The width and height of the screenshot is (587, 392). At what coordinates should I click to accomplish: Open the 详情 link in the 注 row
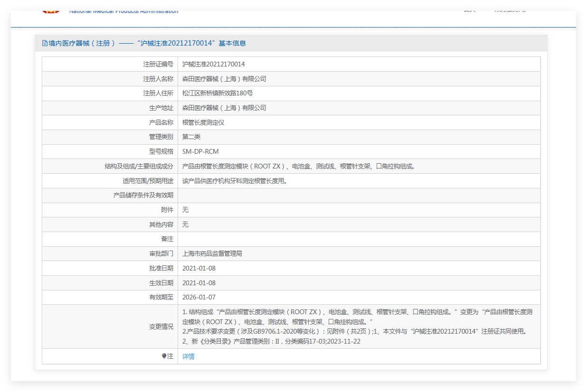click(188, 356)
